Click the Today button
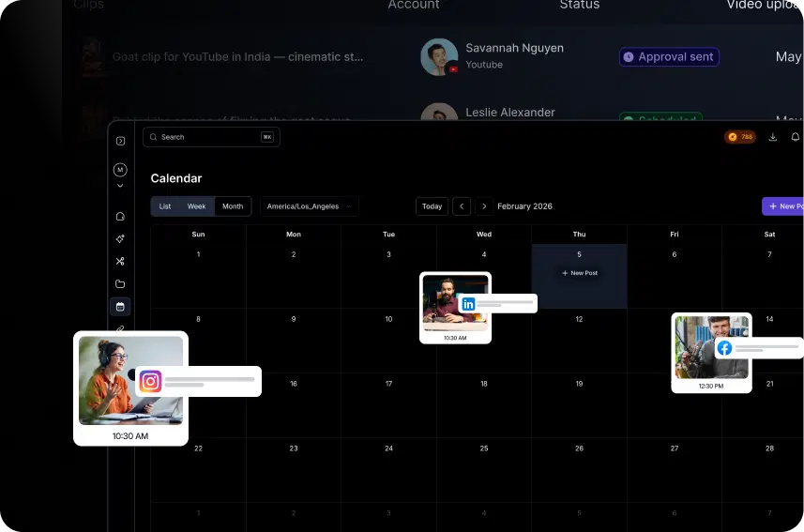Image resolution: width=804 pixels, height=532 pixels. pos(432,206)
